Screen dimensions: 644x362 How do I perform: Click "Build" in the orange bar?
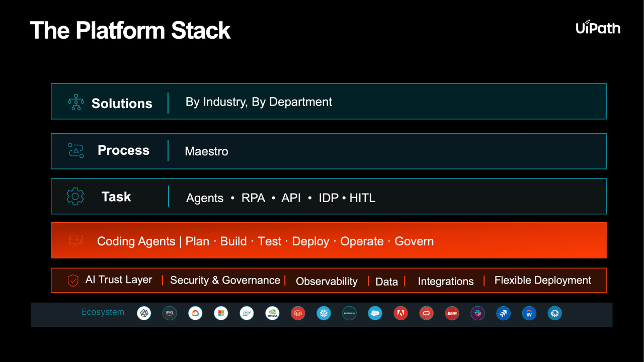click(x=233, y=241)
